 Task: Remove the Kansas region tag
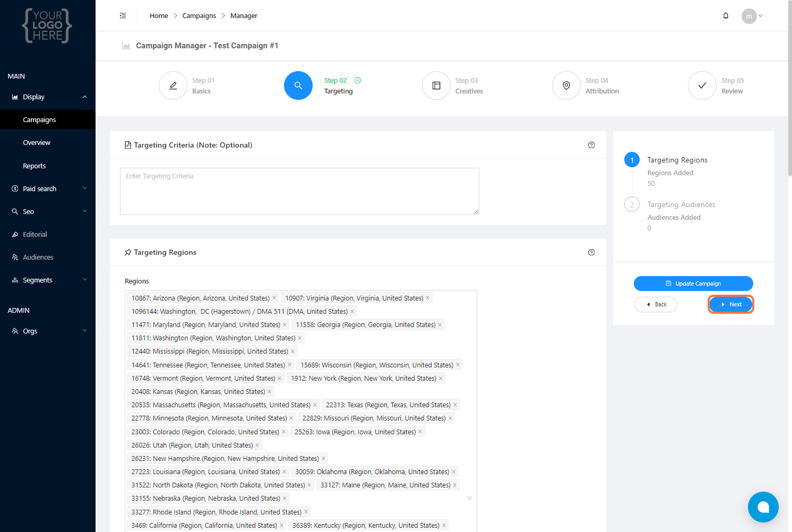(269, 391)
